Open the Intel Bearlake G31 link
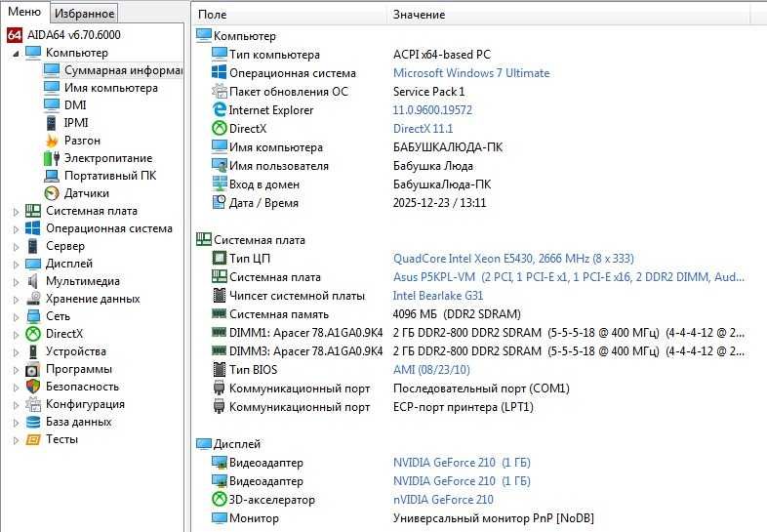Screen dimensions: 767x532 pyautogui.click(x=438, y=296)
